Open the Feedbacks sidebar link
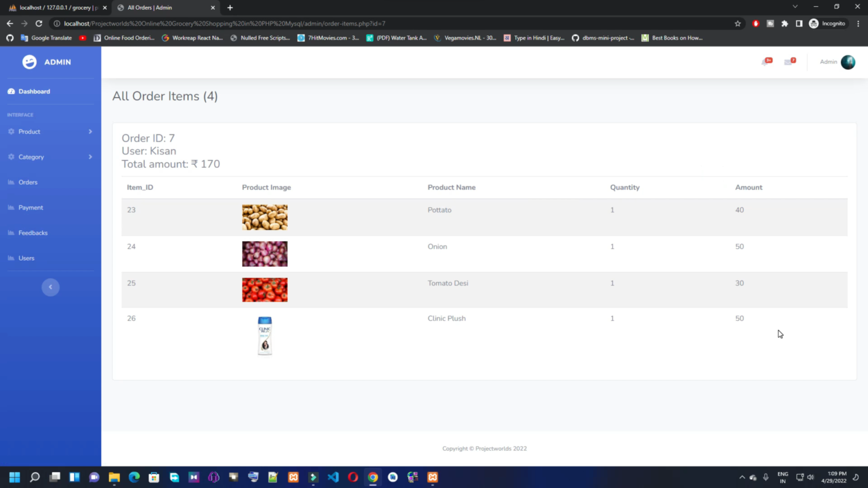This screenshot has width=868, height=488. coord(33,233)
